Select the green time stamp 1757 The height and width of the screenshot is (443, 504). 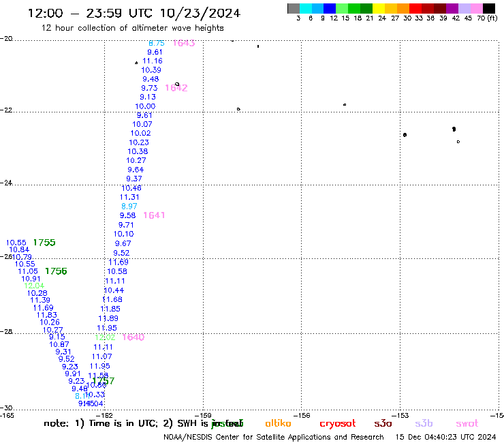pyautogui.click(x=104, y=381)
